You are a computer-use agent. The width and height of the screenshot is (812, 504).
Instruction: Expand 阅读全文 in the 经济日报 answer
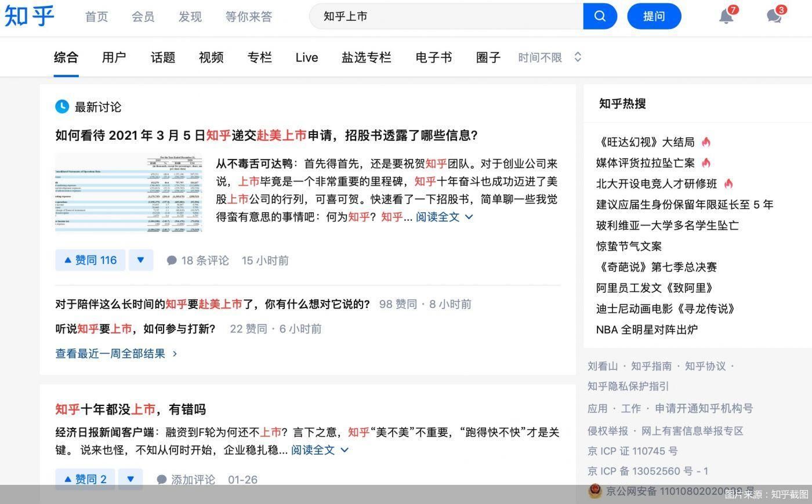(x=320, y=449)
